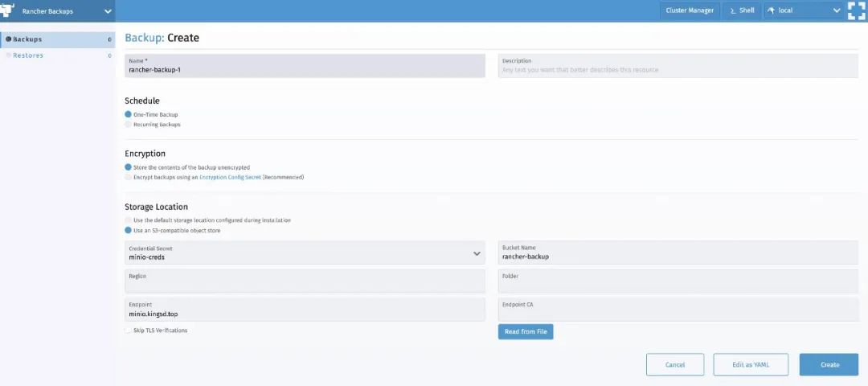Screen dimensions: 868x386
Task: Click the Read from File button
Action: click(526, 332)
